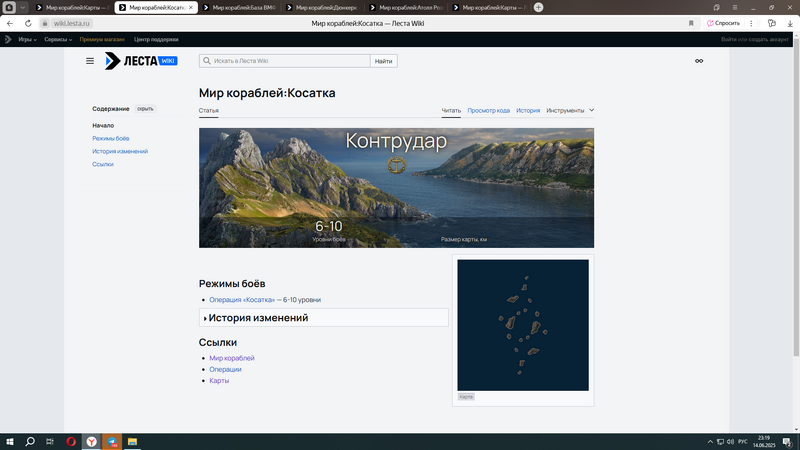800x450 pixels.
Task: Open the Операции link under Ссылки
Action: (225, 369)
